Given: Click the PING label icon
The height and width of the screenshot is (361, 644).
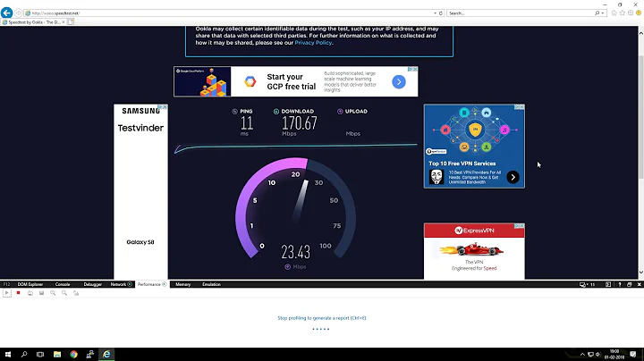Looking at the screenshot, I should [x=234, y=112].
